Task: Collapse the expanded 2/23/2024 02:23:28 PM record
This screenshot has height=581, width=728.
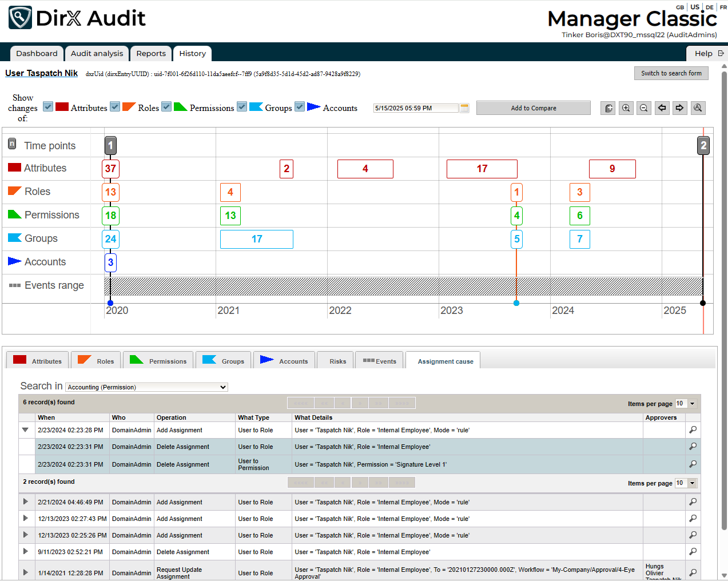Action: tap(25, 430)
